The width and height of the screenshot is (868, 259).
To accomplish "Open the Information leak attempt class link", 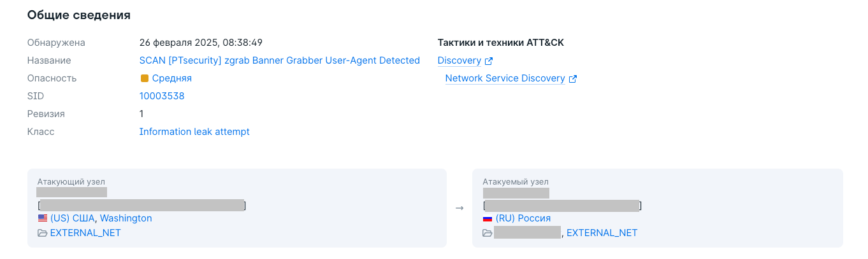I will tap(194, 132).
